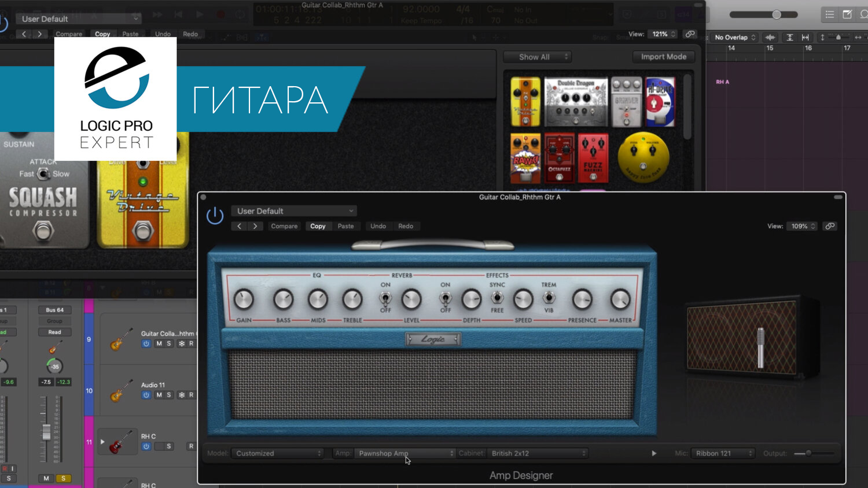The image size is (868, 488).
Task: Toggle power button on track 11 RH C
Action: click(146, 446)
